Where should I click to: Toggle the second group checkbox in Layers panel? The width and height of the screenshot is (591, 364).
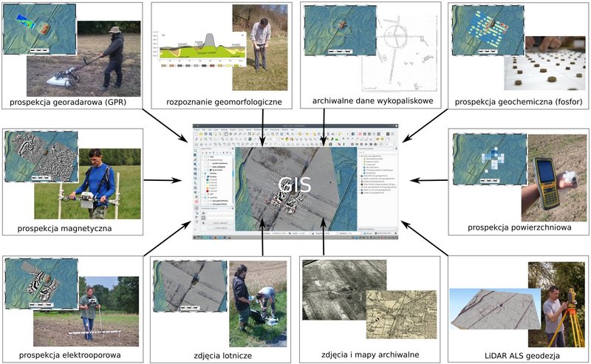tap(205, 160)
